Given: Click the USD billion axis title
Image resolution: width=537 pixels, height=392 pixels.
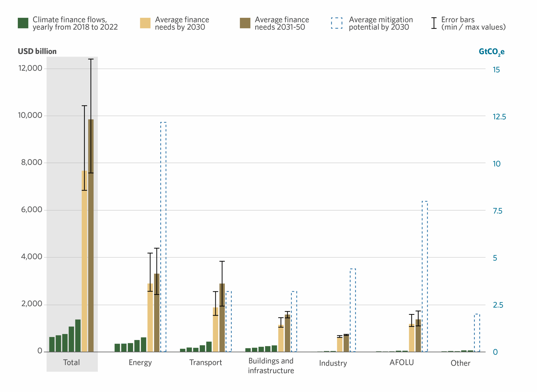Looking at the screenshot, I should [37, 51].
